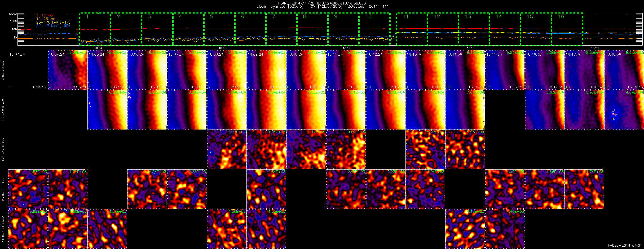
Task: Open the 50-100 keV image labeled 4.24E+03
Action: (x=107, y=229)
